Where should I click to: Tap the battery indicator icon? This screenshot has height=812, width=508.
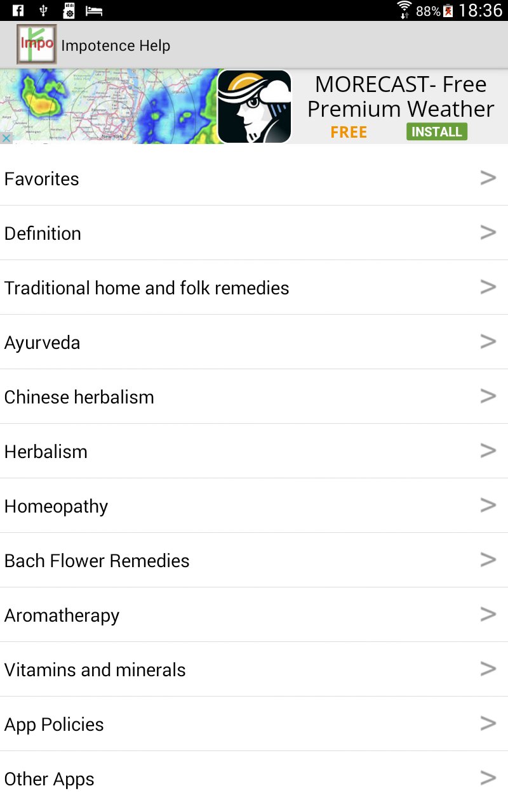(x=448, y=11)
